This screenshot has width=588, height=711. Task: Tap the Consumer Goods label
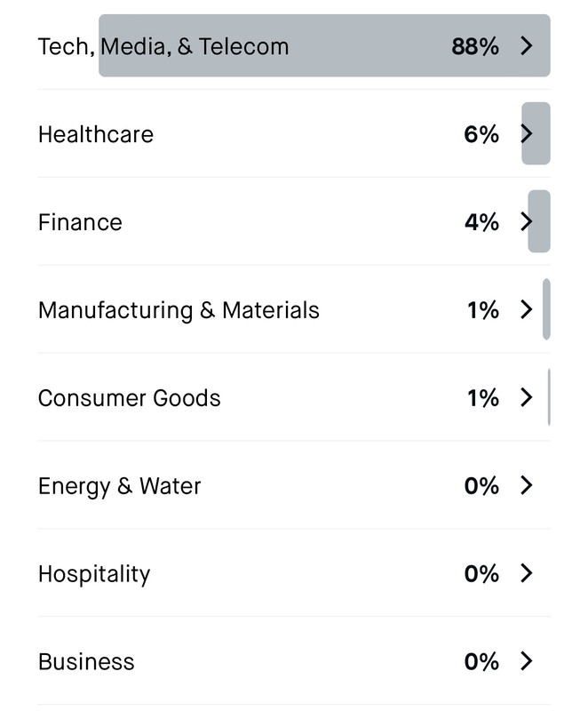(x=129, y=397)
